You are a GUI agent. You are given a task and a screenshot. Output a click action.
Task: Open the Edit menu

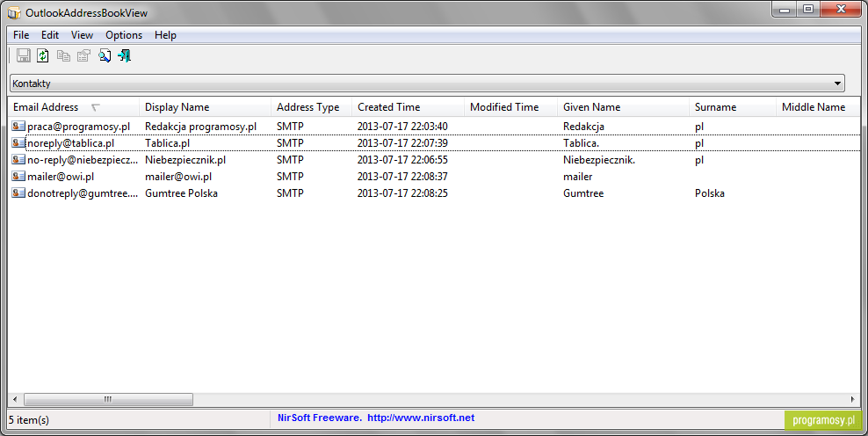(x=50, y=35)
